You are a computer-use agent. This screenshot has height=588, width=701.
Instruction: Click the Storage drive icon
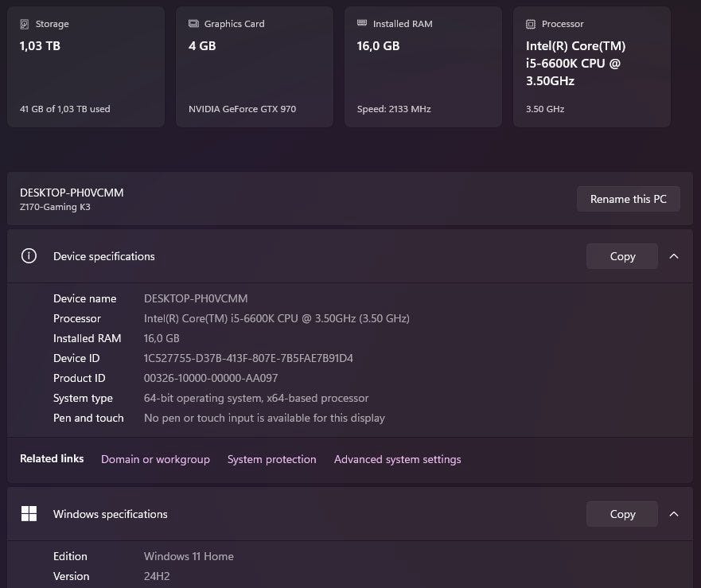click(x=25, y=25)
